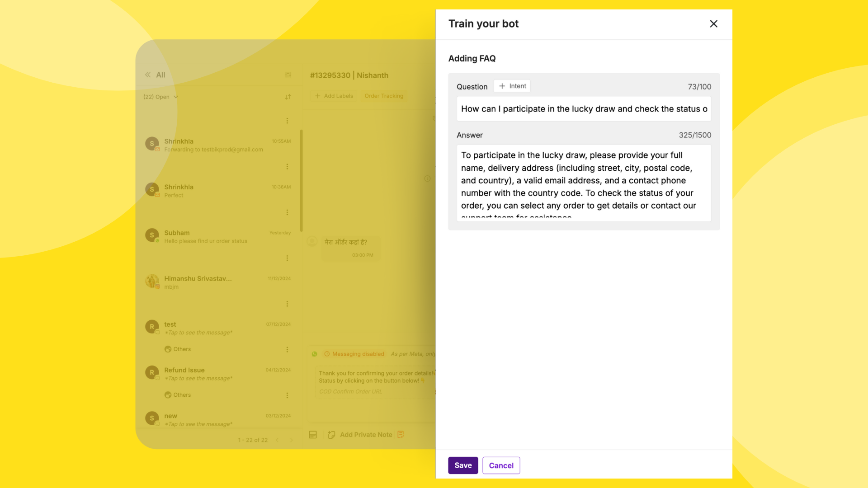Click the Add Private Note icon
This screenshot has height=488, width=868.
click(x=332, y=434)
